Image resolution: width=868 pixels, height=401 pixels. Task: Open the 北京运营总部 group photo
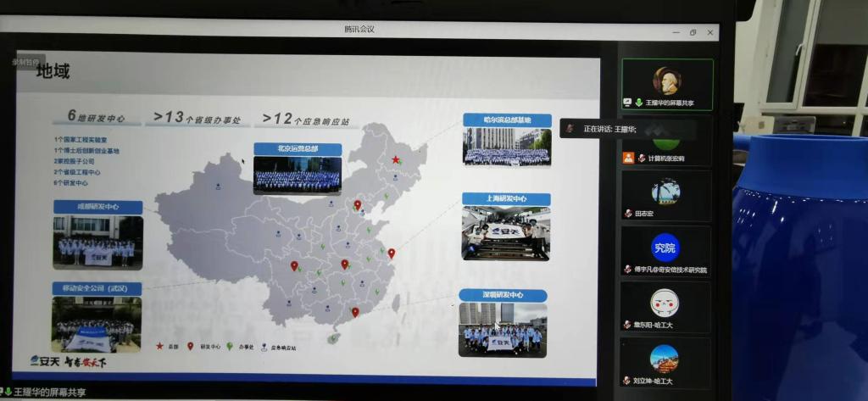click(297, 175)
